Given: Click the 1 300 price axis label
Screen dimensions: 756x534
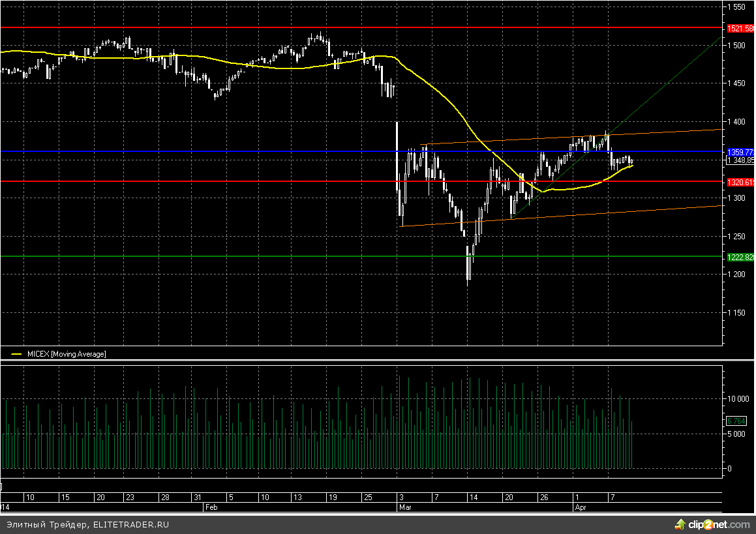Looking at the screenshot, I should (736, 198).
